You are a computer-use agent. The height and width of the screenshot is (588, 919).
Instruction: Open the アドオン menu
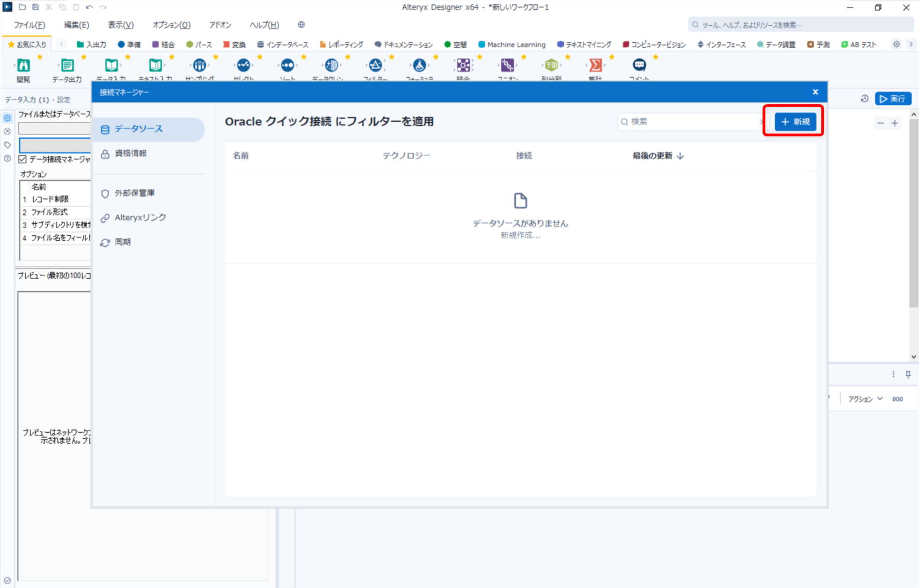click(220, 25)
